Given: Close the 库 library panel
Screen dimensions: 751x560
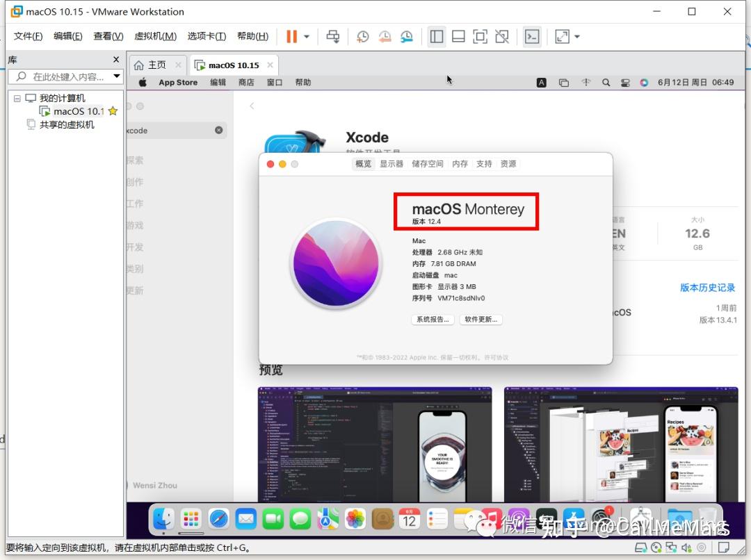Looking at the screenshot, I should click(116, 59).
